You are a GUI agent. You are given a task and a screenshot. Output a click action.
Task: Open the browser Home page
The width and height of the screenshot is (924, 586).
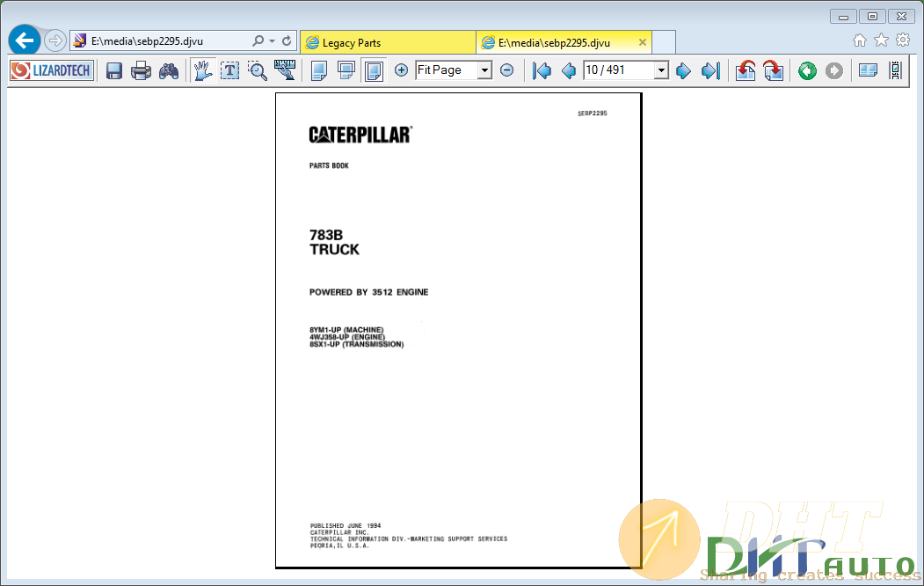tap(860, 40)
